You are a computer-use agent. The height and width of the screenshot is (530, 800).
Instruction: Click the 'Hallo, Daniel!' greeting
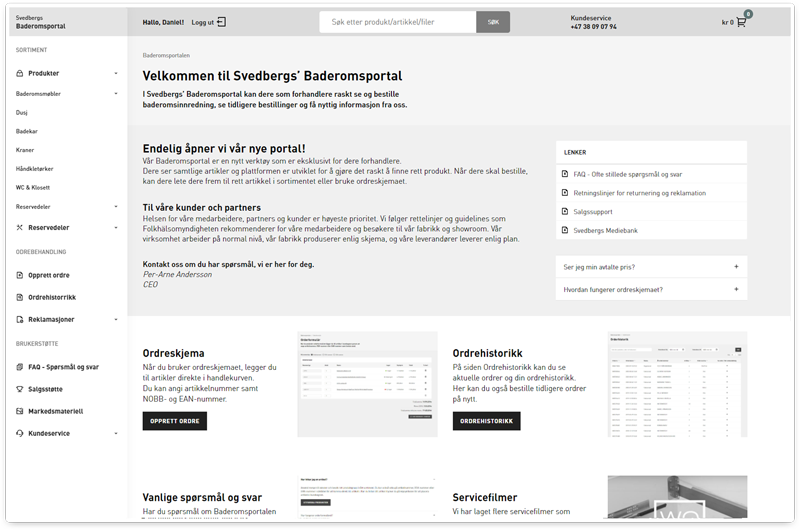[x=163, y=22]
